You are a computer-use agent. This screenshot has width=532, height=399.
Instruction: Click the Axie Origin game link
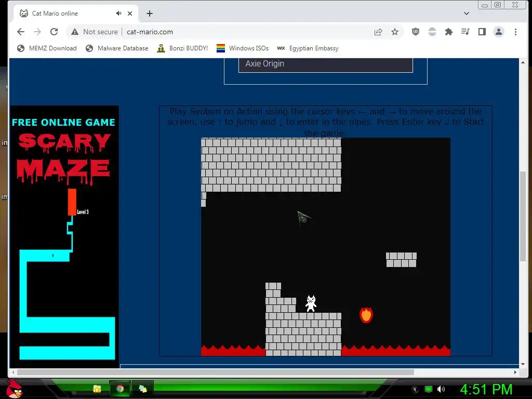click(326, 64)
